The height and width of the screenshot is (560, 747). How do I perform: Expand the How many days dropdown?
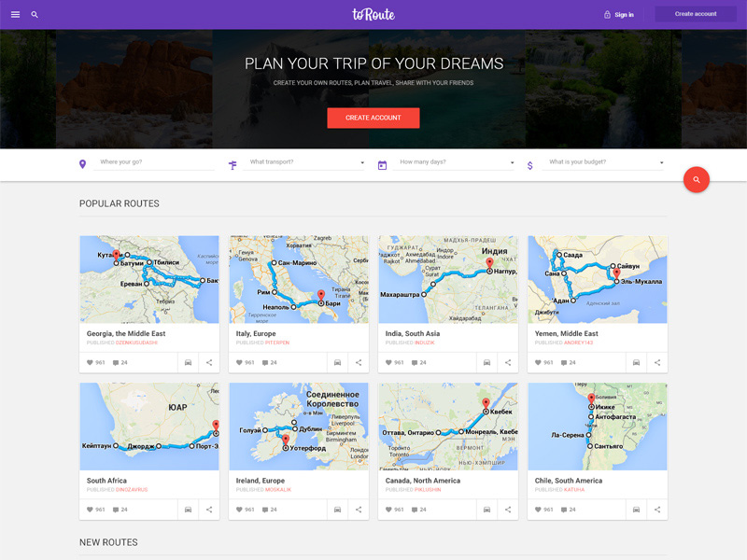pyautogui.click(x=456, y=162)
